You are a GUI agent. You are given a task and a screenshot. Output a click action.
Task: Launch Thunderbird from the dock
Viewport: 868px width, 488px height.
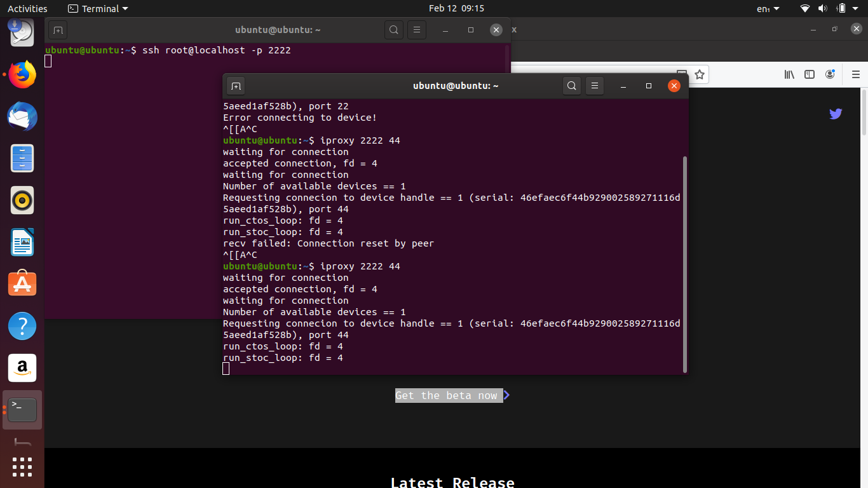pos(22,117)
